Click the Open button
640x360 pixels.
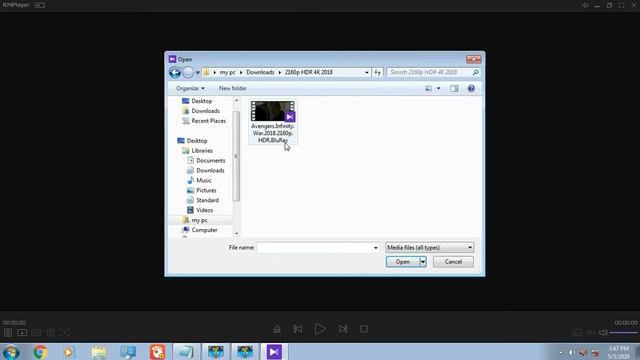tap(402, 262)
